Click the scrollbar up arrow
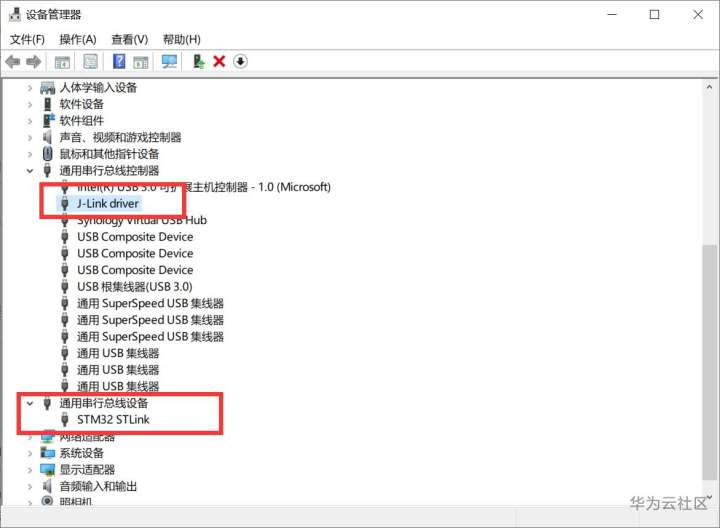Viewport: 720px width, 528px height. (709, 86)
